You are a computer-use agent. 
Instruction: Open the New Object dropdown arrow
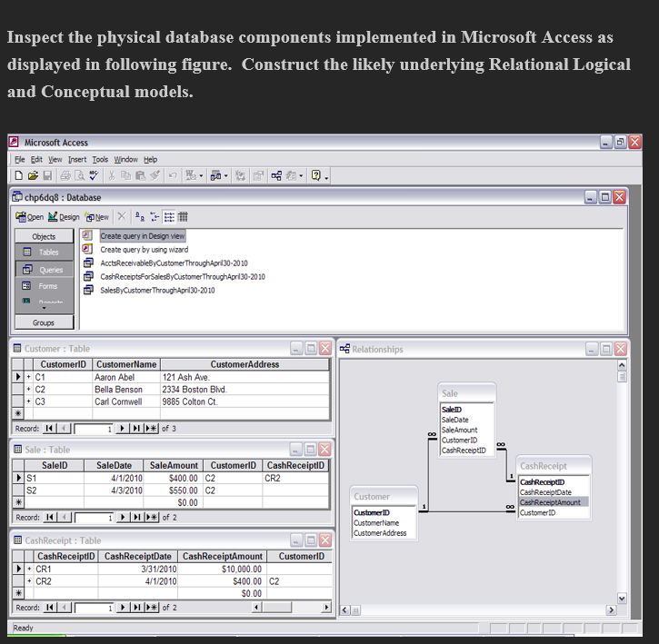301,176
